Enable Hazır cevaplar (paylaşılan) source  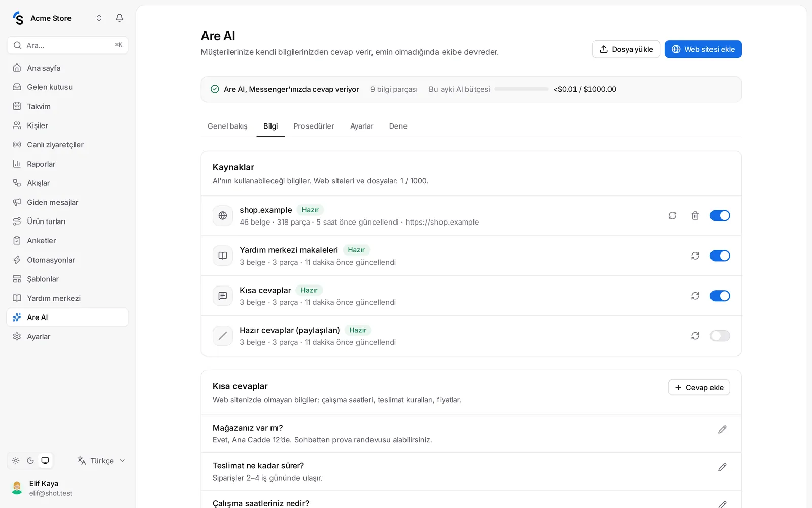point(720,336)
